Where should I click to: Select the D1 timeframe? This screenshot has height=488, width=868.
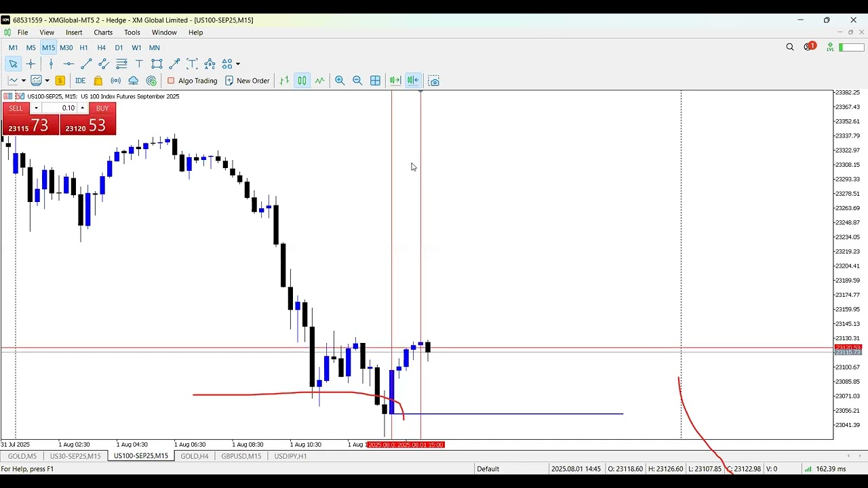119,47
